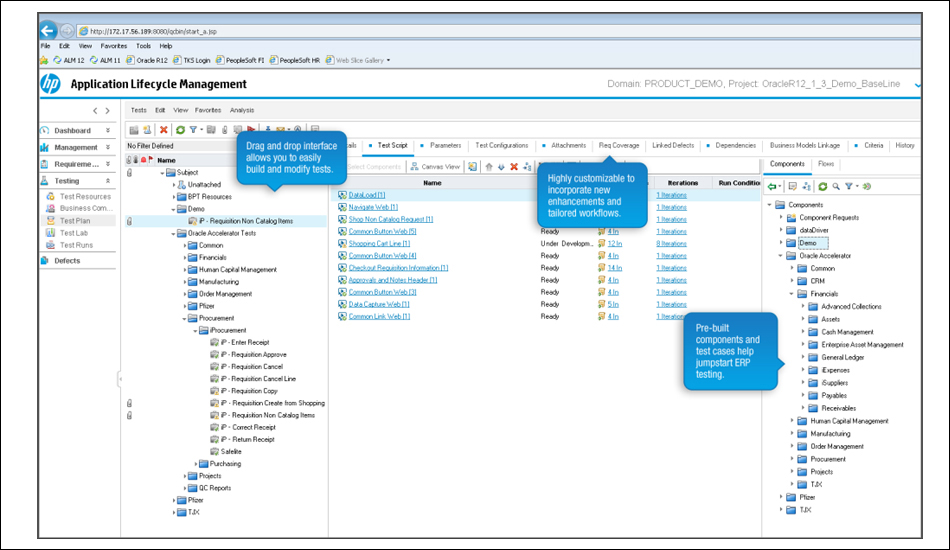Create a new folder from the Tests toolbar
The image size is (950, 550).
pyautogui.click(x=134, y=130)
